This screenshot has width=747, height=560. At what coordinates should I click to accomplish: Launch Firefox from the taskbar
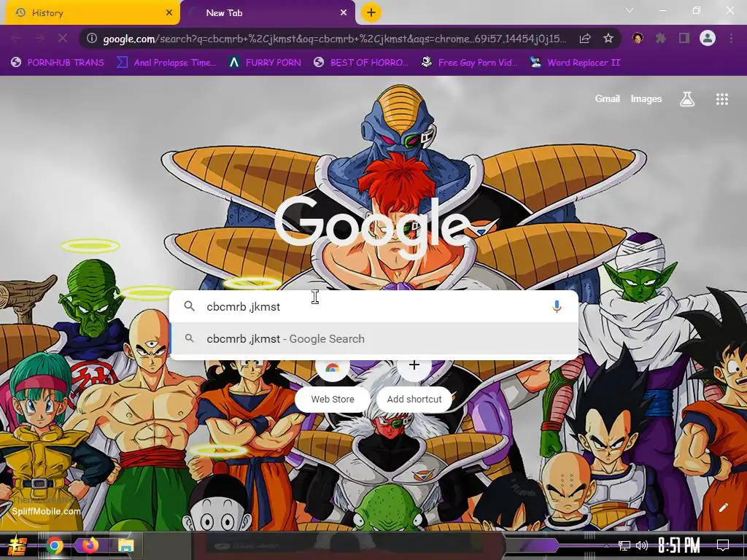pyautogui.click(x=90, y=545)
